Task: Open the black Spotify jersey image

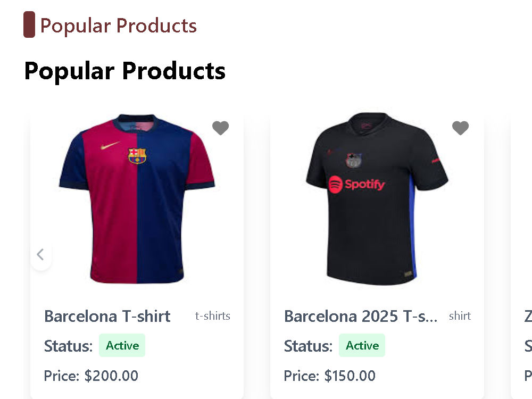Action: pos(377,199)
